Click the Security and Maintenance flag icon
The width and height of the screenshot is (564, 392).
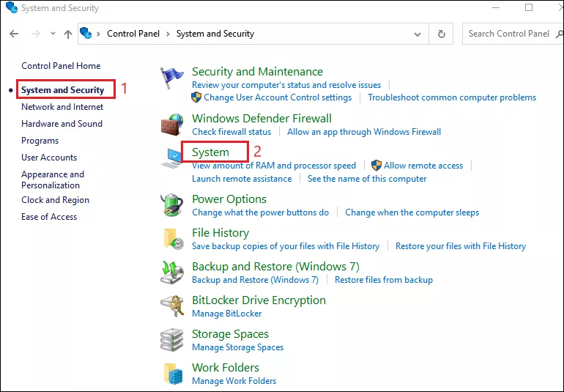(x=171, y=78)
